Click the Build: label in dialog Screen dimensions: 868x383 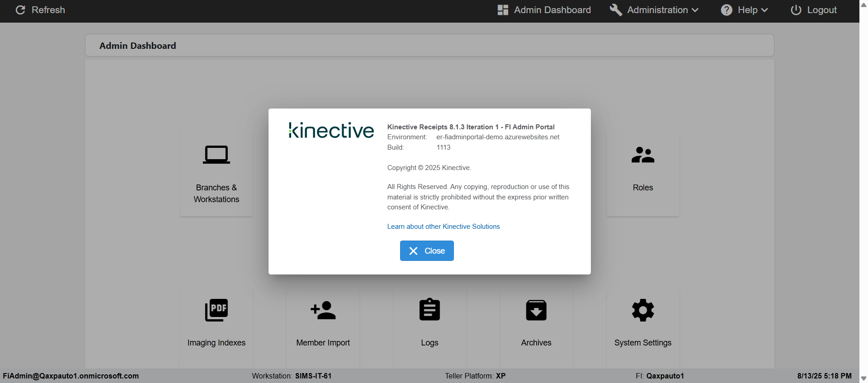pyautogui.click(x=396, y=147)
